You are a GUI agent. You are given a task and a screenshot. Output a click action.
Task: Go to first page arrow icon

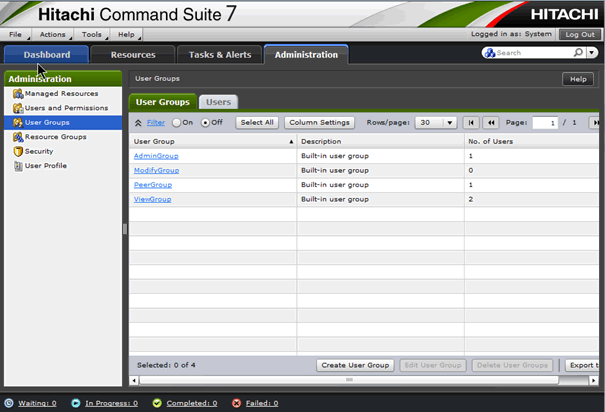click(x=472, y=123)
